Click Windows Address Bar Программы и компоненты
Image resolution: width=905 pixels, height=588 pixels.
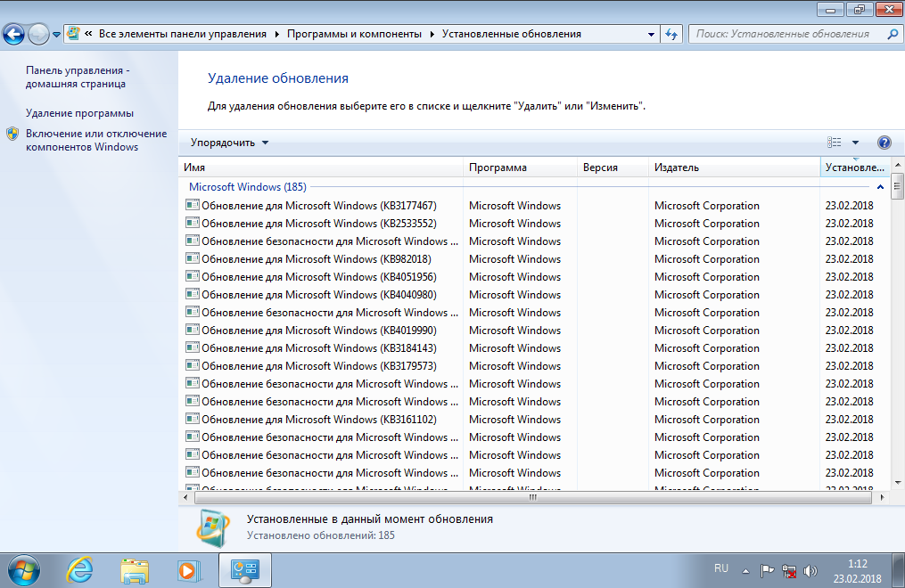[354, 34]
